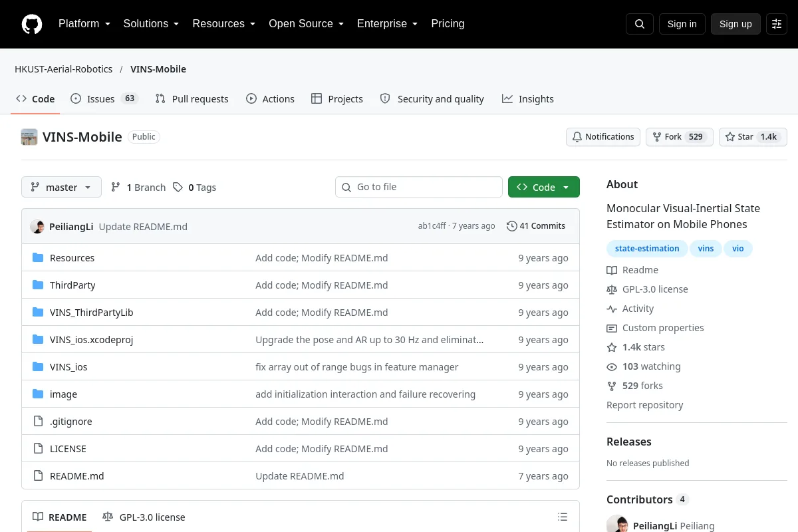Image resolution: width=798 pixels, height=532 pixels.
Task: Expand the master branch dropdown
Action: [61, 188]
